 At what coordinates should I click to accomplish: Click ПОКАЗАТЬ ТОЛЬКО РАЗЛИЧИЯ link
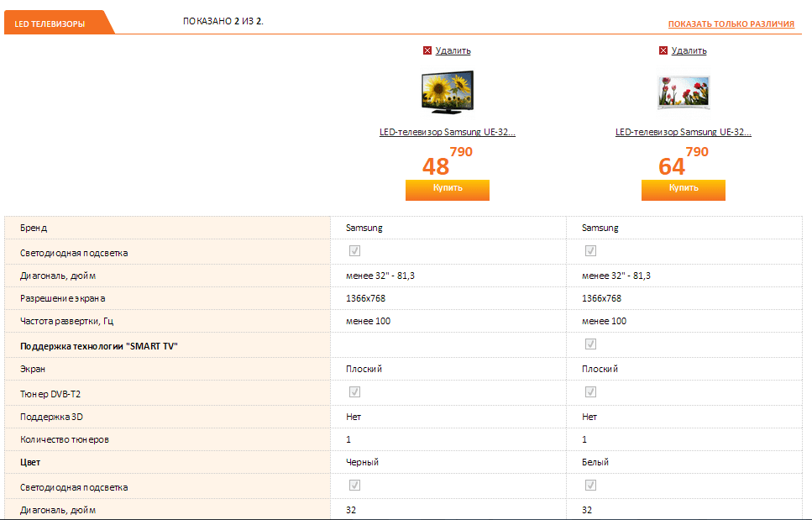pos(731,24)
